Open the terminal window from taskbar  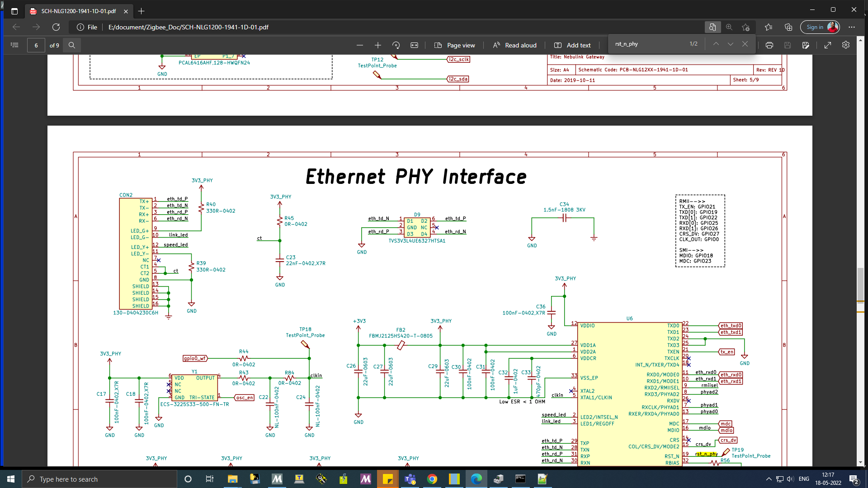[x=520, y=479]
